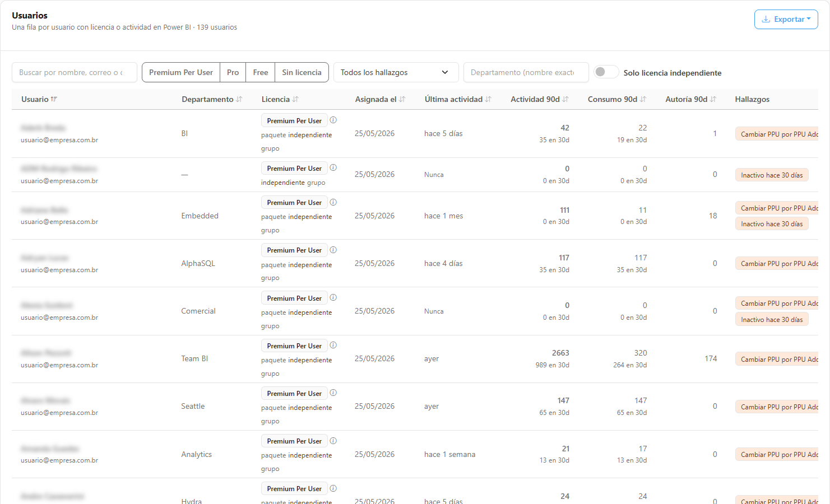Sort the table by the Usuario column icon

pyautogui.click(x=54, y=99)
